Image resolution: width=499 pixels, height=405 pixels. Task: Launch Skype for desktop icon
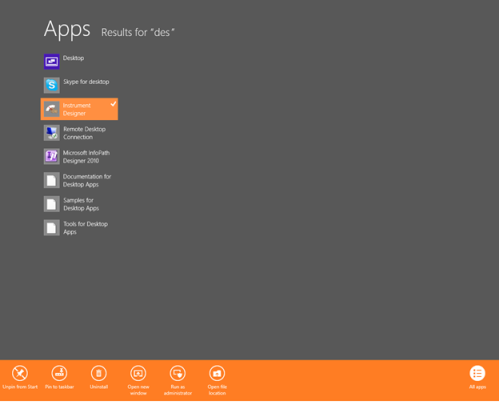[x=52, y=85]
